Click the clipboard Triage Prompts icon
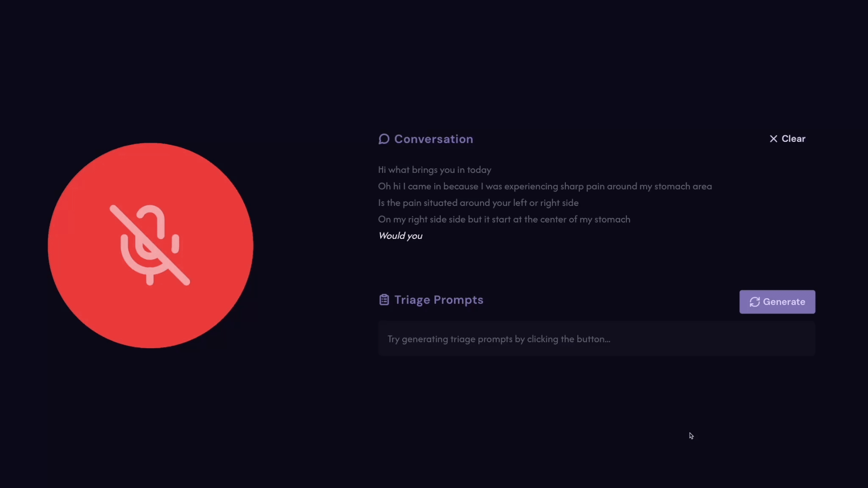Screen dimensions: 868x488 pos(384,299)
